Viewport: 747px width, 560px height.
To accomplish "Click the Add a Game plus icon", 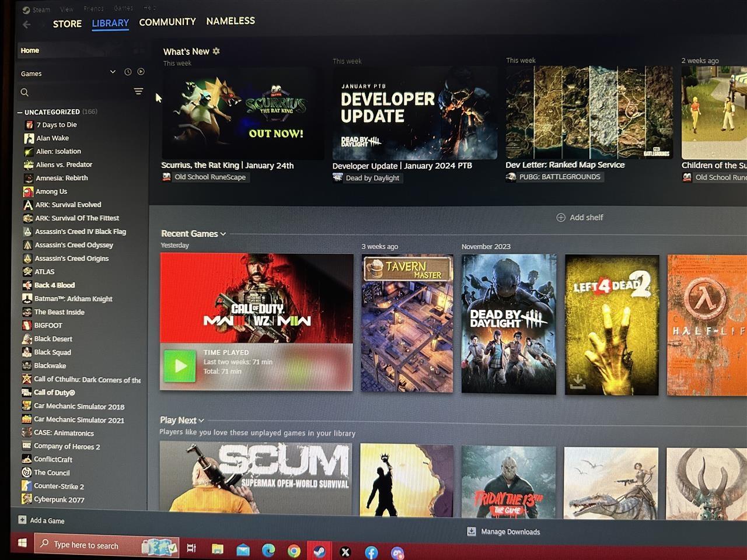I will (x=22, y=520).
